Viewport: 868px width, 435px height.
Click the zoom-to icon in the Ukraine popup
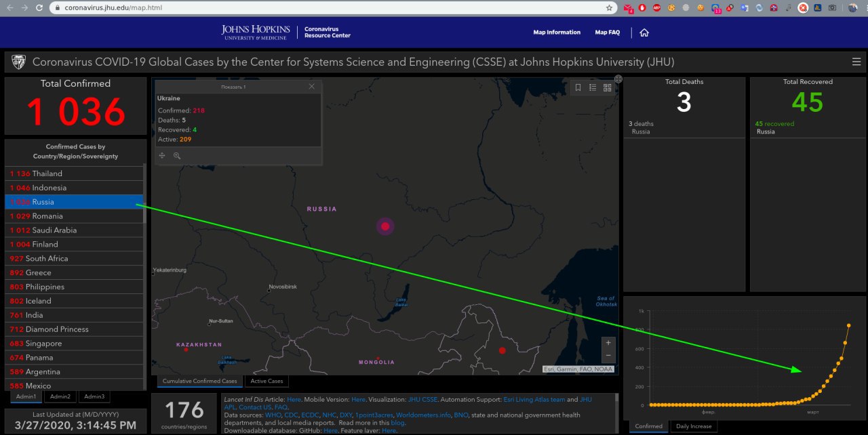(x=177, y=156)
